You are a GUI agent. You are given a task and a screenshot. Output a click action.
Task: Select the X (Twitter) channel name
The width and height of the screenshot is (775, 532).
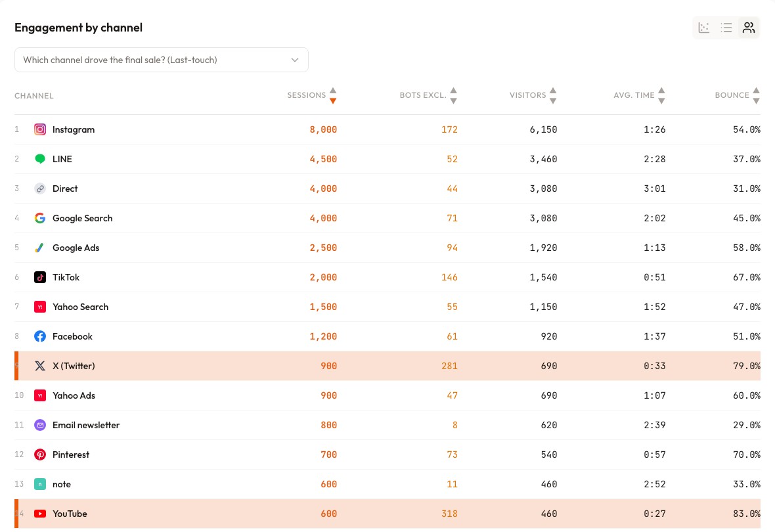pyautogui.click(x=74, y=366)
